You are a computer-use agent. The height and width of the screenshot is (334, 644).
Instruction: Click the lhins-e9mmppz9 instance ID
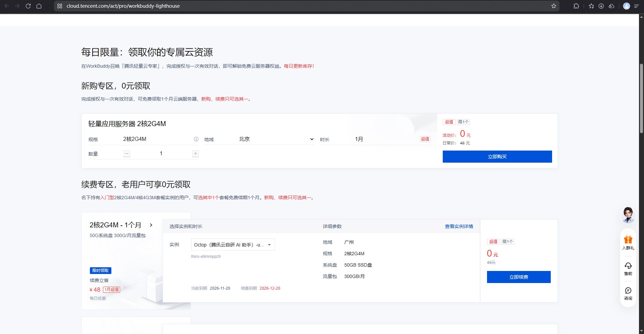click(x=206, y=257)
